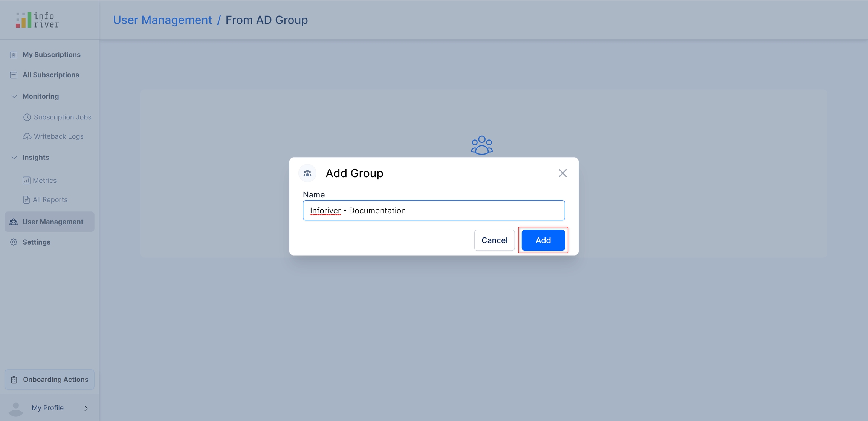The height and width of the screenshot is (421, 868).
Task: Click the All Reports document icon
Action: pyautogui.click(x=26, y=200)
